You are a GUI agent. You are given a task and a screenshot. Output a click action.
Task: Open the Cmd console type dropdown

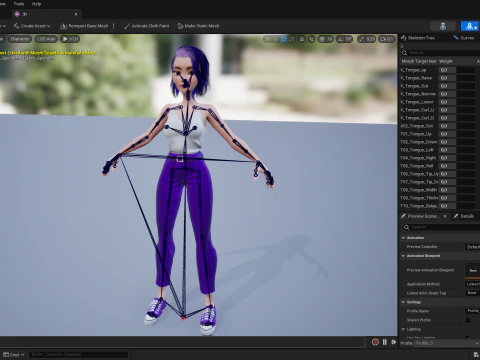14,355
